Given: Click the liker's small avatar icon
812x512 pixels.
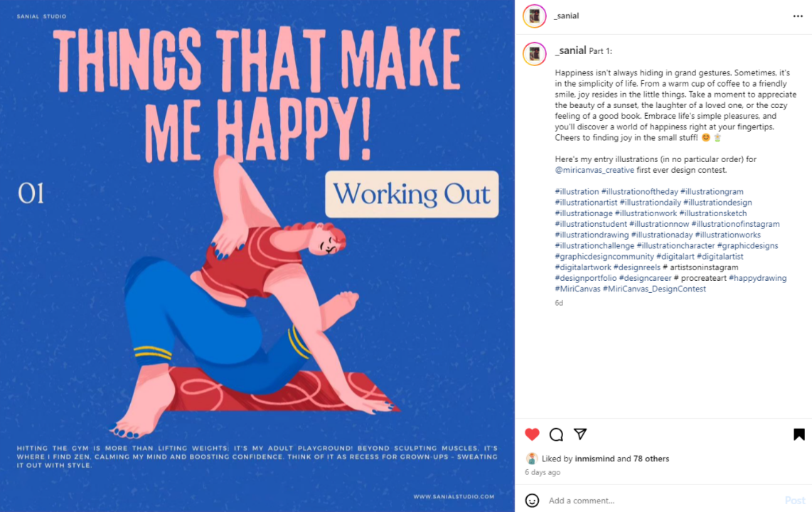Looking at the screenshot, I should click(532, 459).
